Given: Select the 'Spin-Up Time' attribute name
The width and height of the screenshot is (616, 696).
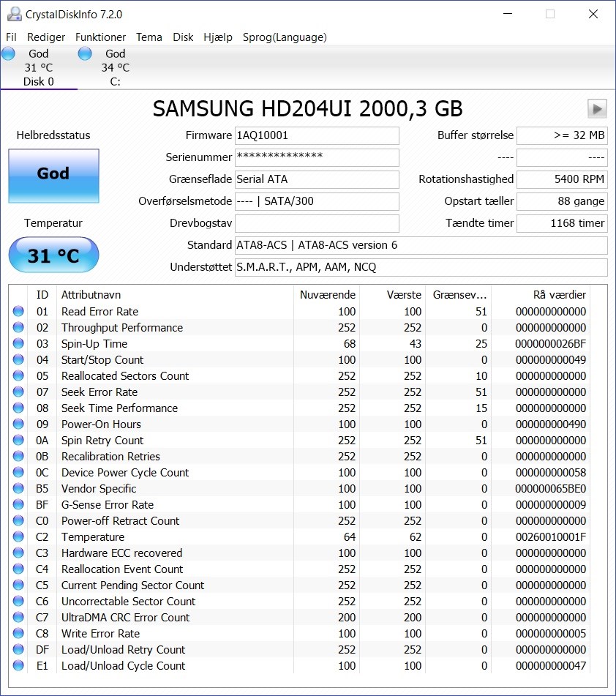Looking at the screenshot, I should pyautogui.click(x=94, y=344).
